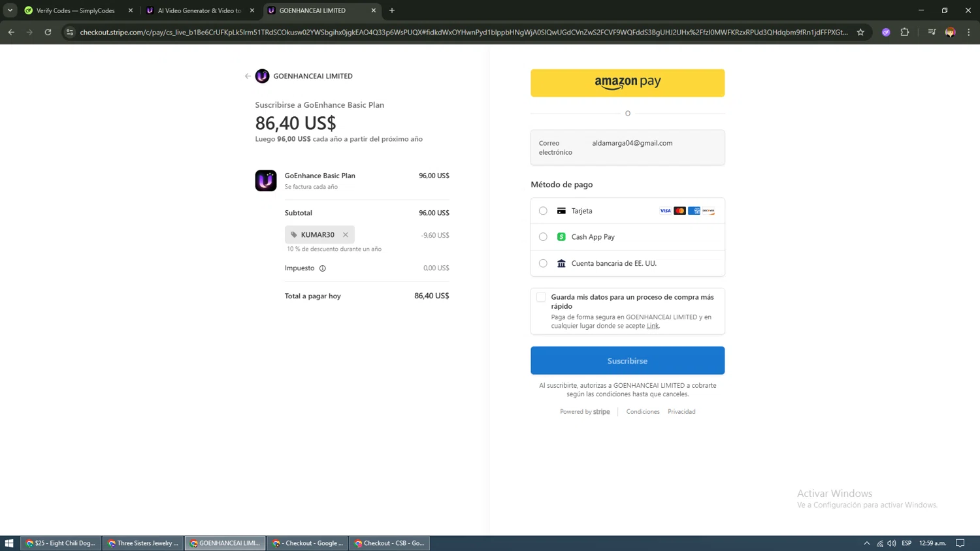Switch to the $25 - Eight Chili Dog taskbar window
Viewport: 980px width, 551px height.
coord(61,543)
